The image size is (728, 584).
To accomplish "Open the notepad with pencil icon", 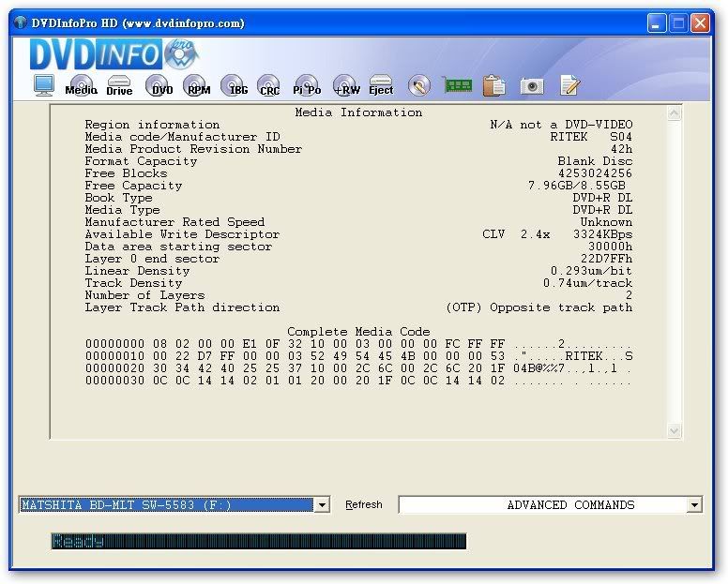I will tap(570, 85).
